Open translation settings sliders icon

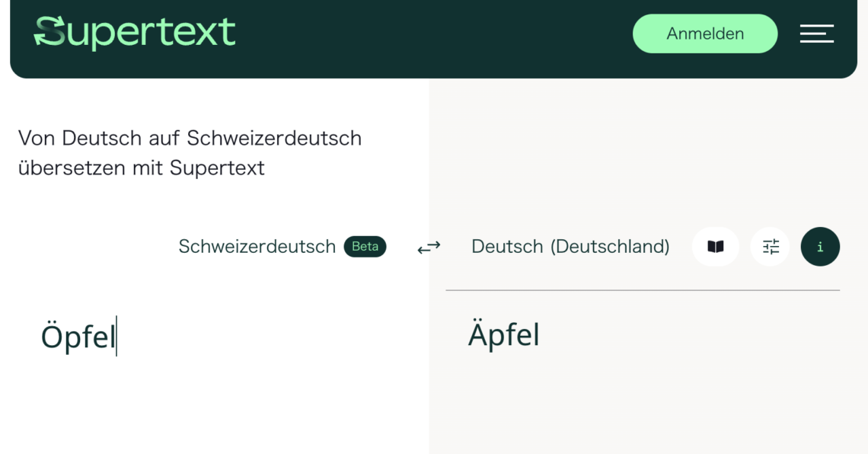771,247
